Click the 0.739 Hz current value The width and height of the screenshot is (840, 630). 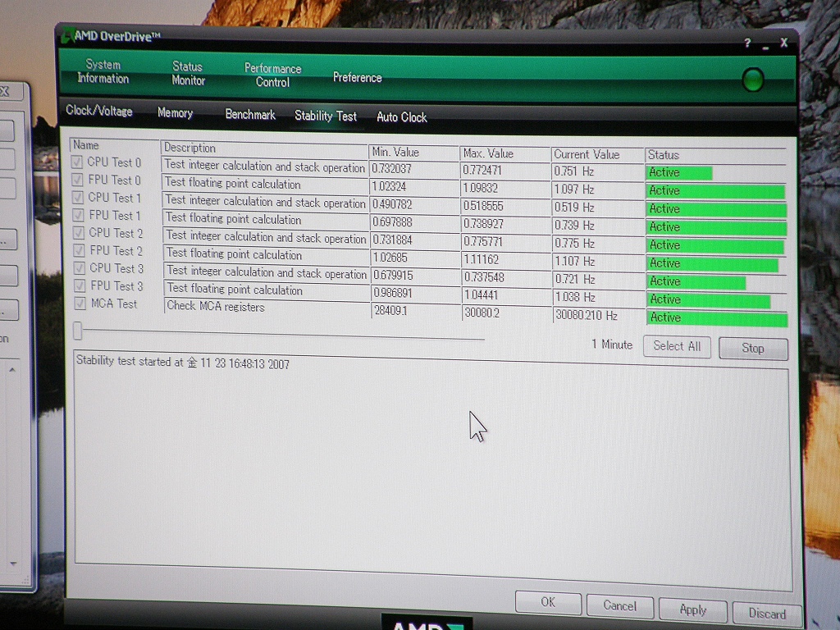(x=574, y=226)
